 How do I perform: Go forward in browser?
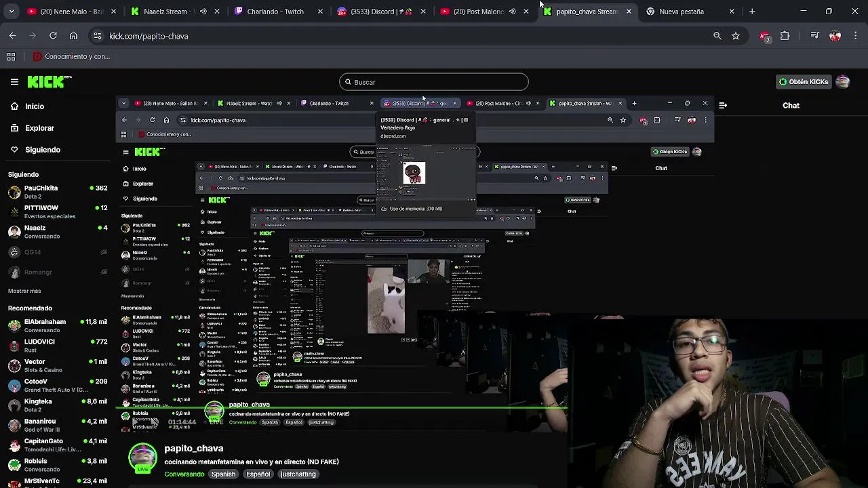33,36
